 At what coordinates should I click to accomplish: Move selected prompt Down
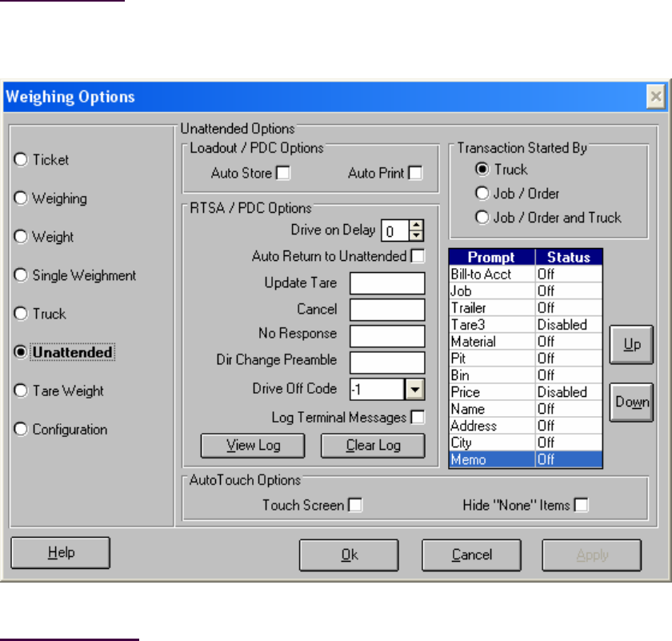pyautogui.click(x=631, y=402)
